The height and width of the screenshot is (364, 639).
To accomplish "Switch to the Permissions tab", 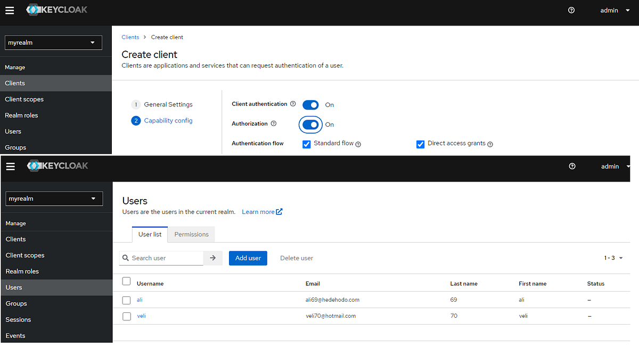I will (191, 234).
